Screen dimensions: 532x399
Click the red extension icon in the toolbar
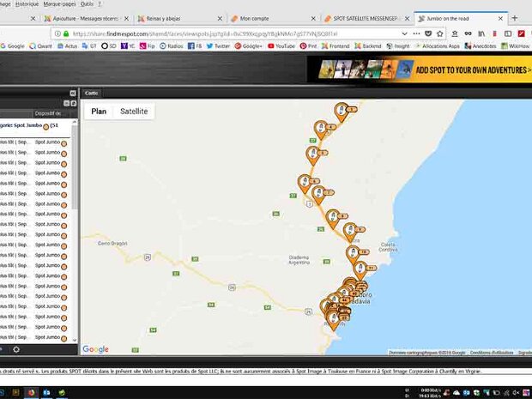521,33
